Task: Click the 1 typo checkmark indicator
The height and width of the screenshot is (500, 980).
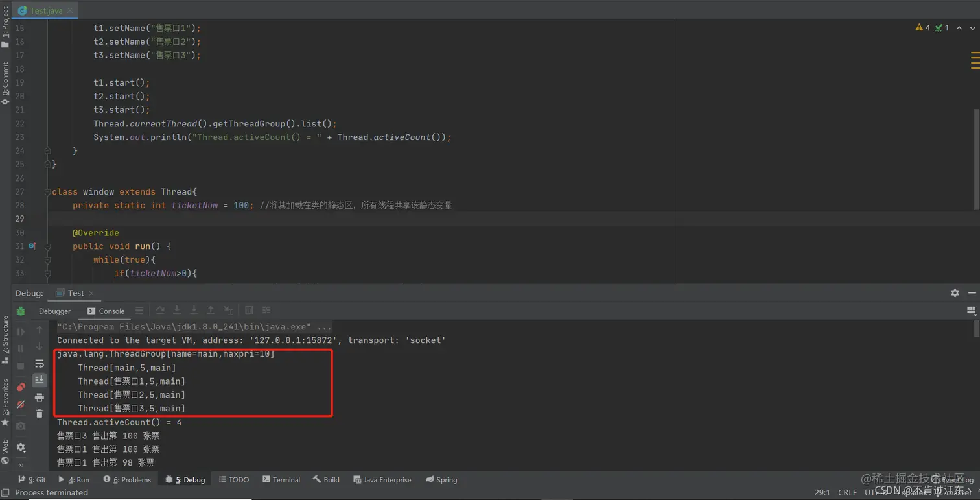Action: pos(942,28)
